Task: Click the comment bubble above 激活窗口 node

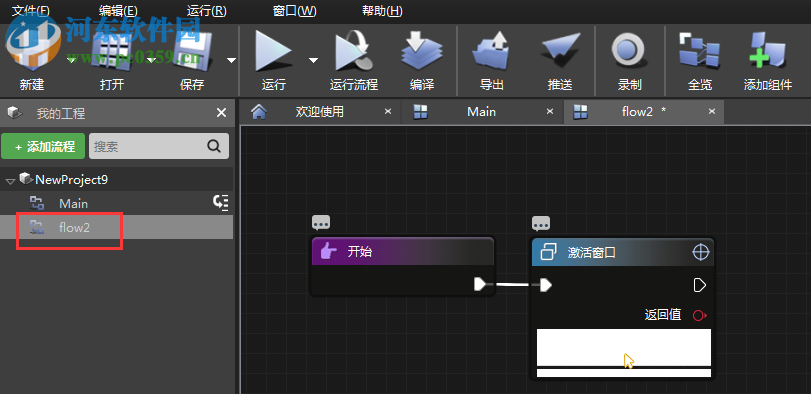Action: pos(540,223)
